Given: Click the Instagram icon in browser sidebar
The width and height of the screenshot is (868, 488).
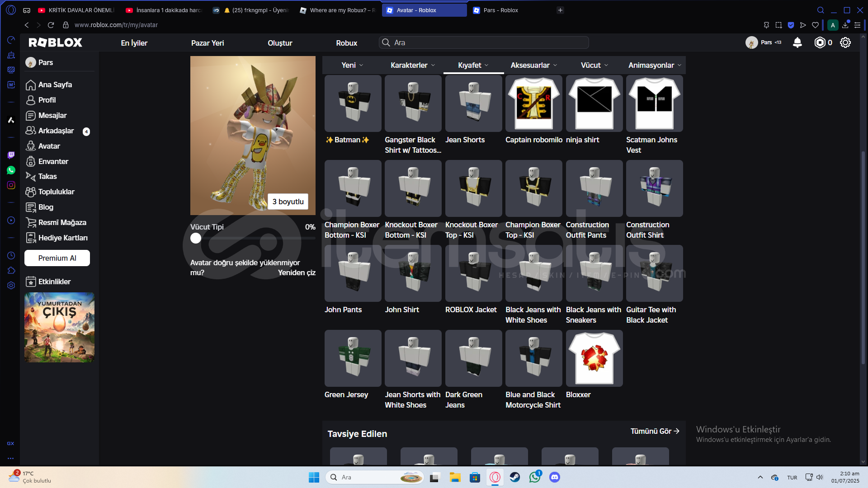Looking at the screenshot, I should (x=11, y=185).
